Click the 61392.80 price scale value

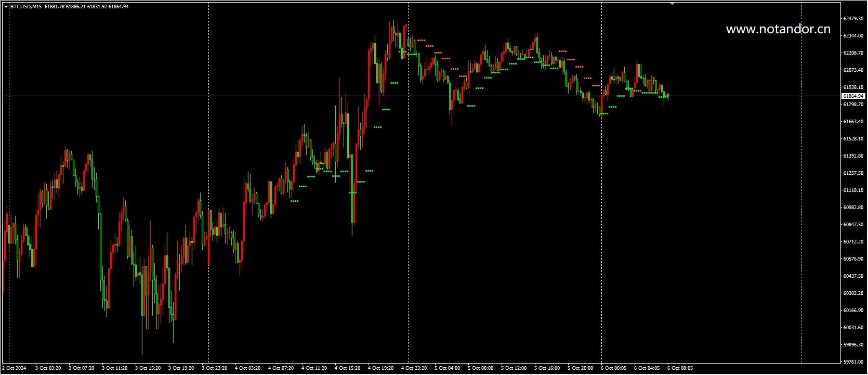point(853,156)
